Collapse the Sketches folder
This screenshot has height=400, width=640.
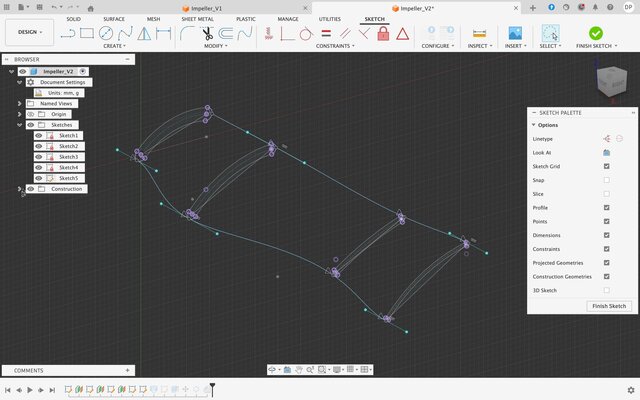20,125
